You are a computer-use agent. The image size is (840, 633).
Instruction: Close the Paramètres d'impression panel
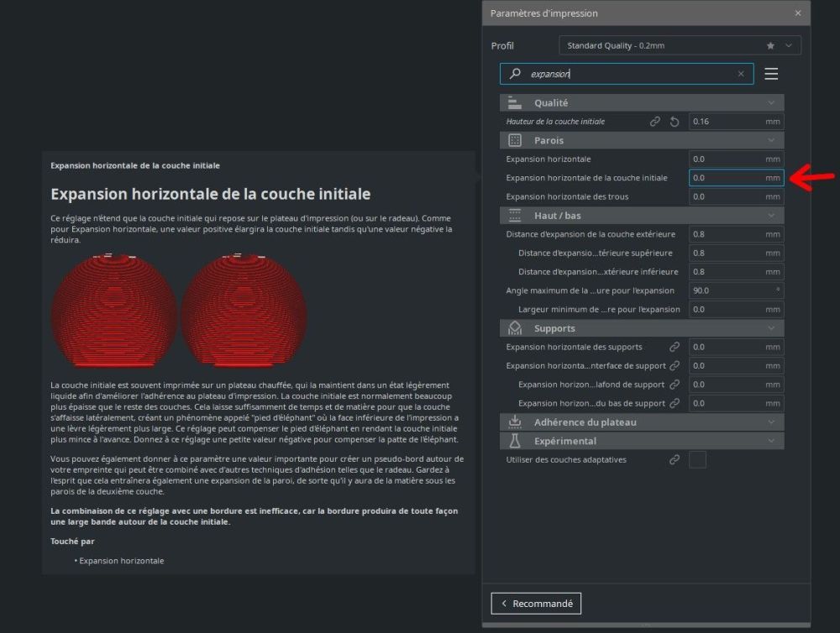coord(798,13)
